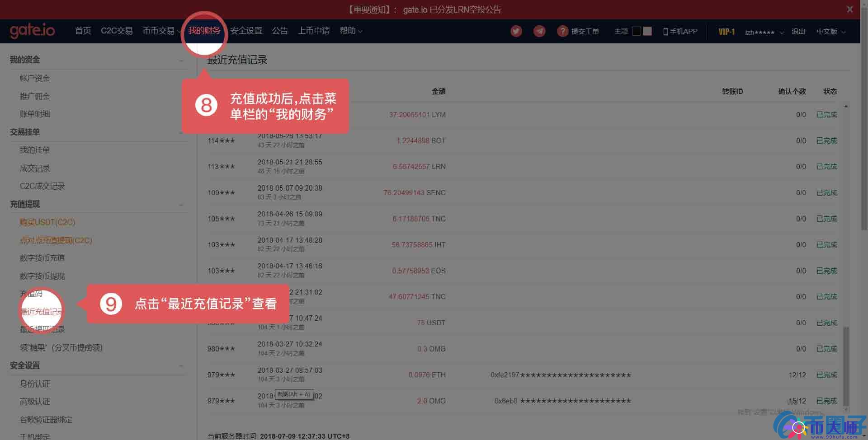Screen dimensions: 868x440
Task: Open the lzh***** account dropdown
Action: (764, 32)
